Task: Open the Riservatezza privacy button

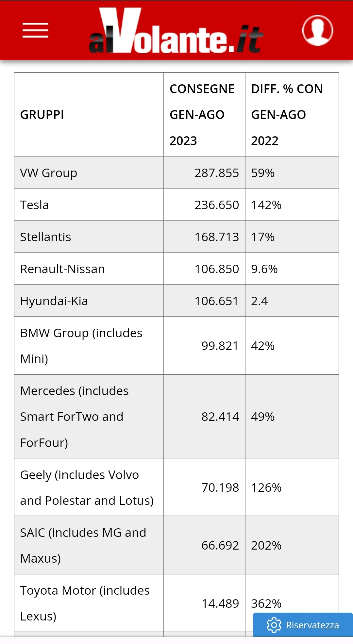Action: pyautogui.click(x=303, y=625)
